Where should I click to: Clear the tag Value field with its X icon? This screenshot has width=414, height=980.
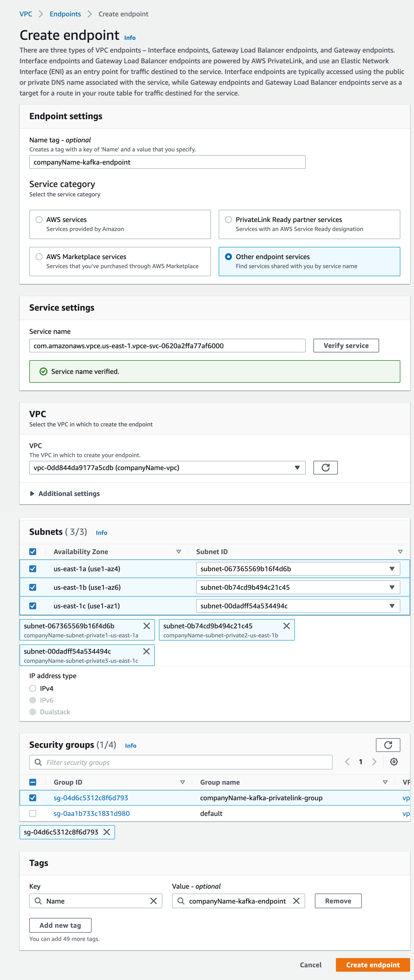pos(297,901)
